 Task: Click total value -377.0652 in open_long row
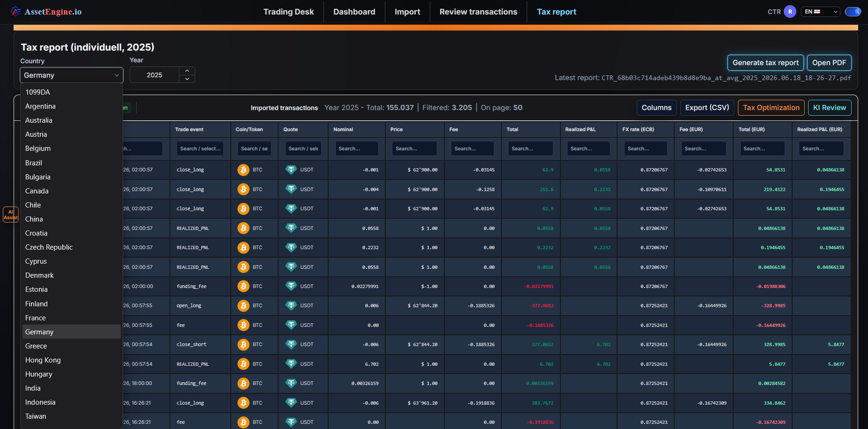coord(542,306)
